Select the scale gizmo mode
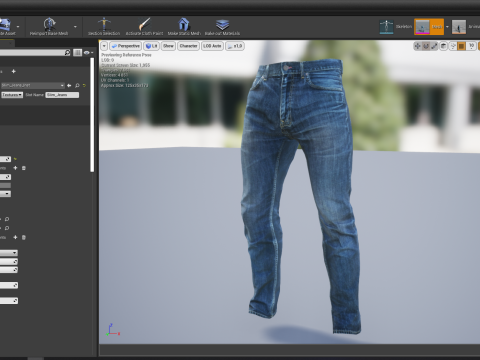This screenshot has width=480, height=360. point(434,46)
